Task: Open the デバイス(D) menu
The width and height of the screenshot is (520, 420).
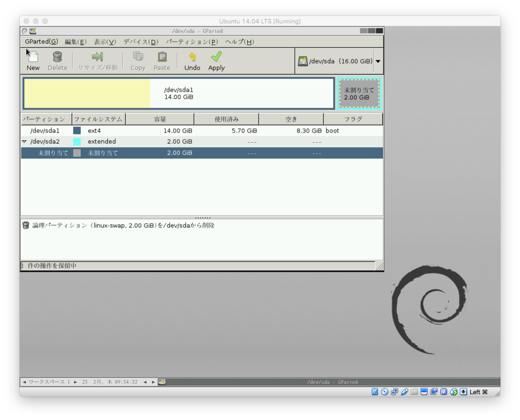Action: coord(141,42)
